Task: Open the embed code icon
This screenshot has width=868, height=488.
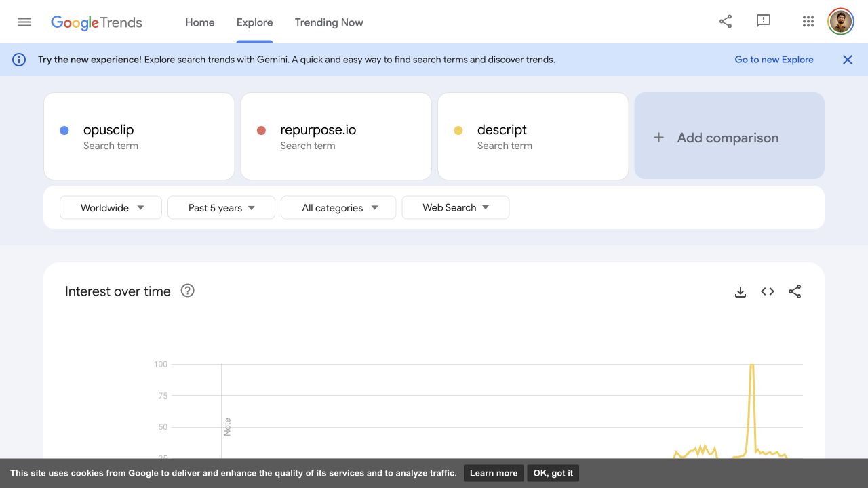Action: (768, 291)
